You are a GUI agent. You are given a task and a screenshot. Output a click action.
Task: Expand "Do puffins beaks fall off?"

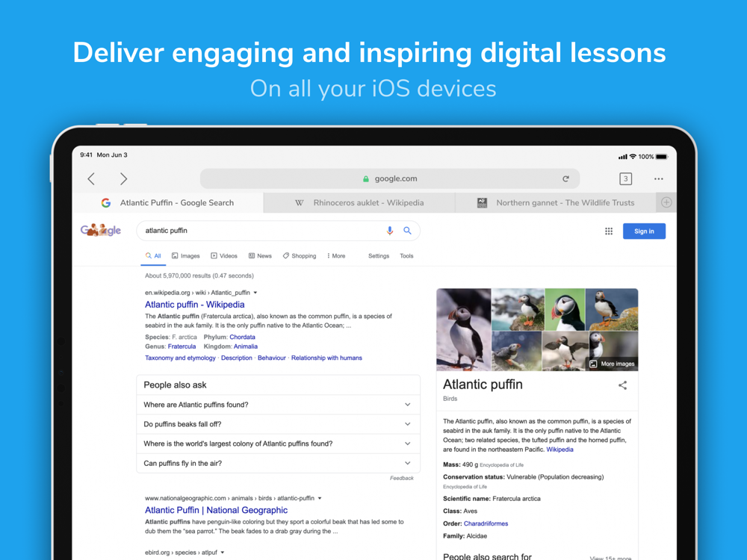click(278, 424)
